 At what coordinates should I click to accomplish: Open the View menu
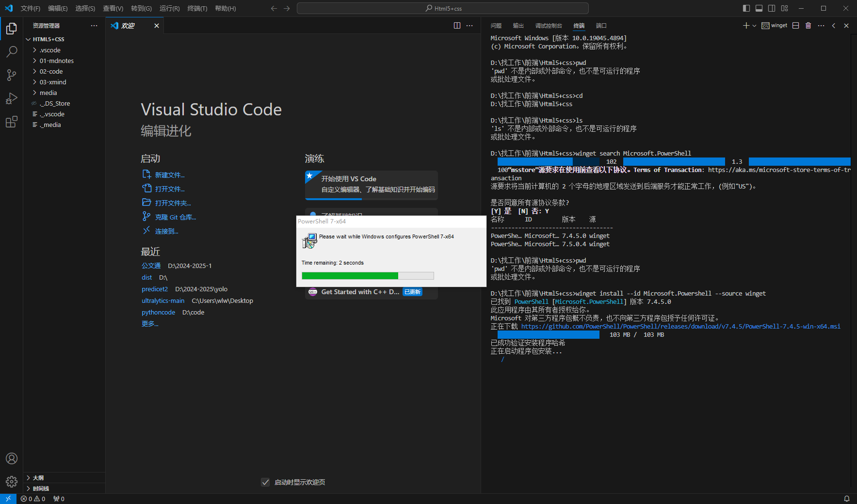(113, 8)
